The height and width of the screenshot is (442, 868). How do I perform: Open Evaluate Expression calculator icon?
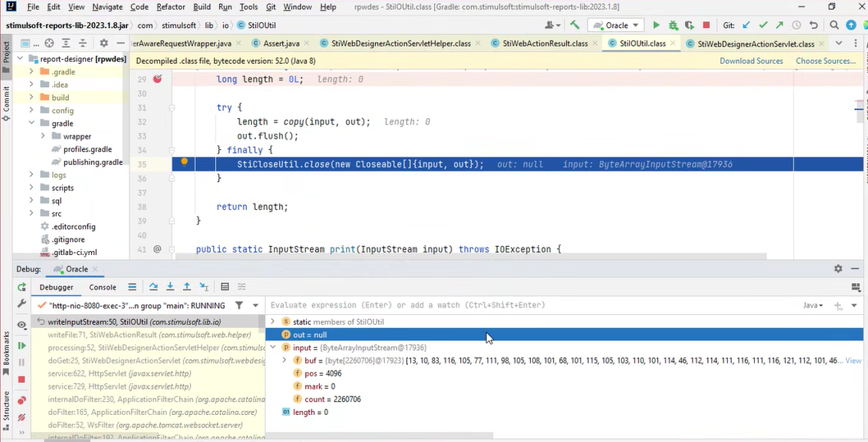pos(225,286)
